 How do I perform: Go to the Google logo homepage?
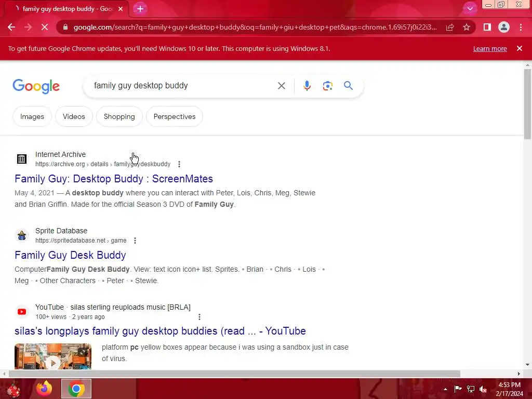36,86
